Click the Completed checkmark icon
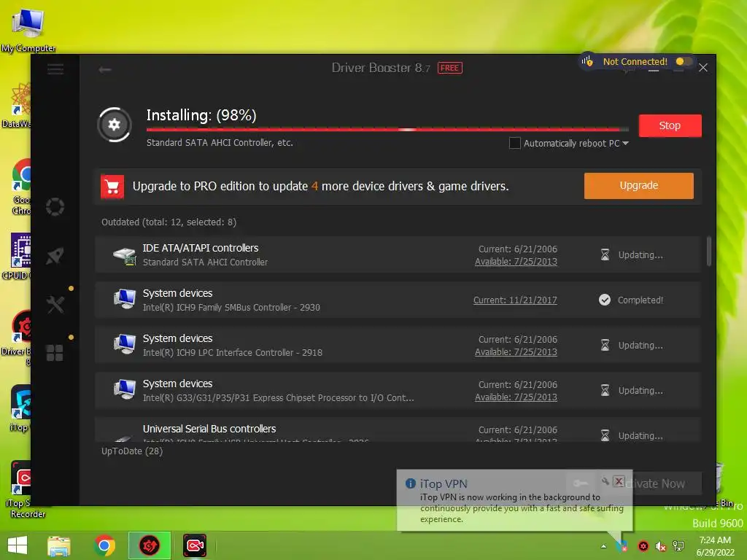The image size is (747, 560). tap(605, 300)
